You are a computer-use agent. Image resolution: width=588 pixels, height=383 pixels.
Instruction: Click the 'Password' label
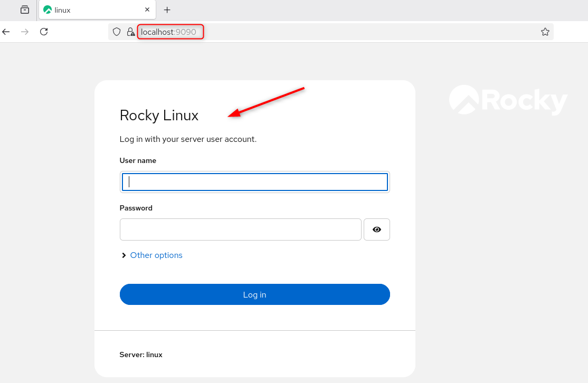click(x=136, y=208)
